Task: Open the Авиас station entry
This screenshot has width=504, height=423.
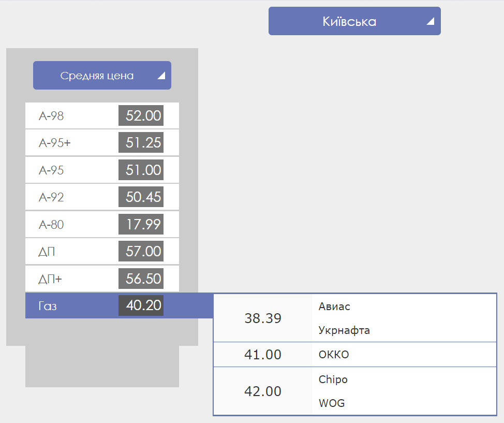Action: tap(334, 307)
